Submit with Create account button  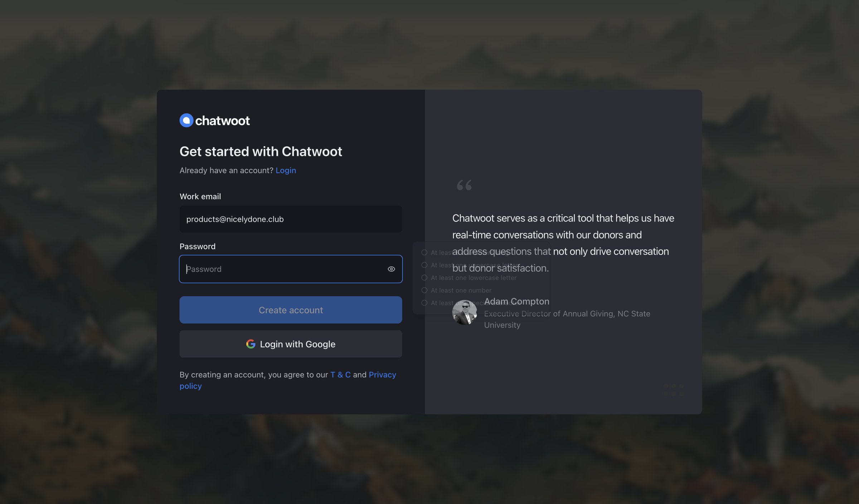click(x=291, y=310)
